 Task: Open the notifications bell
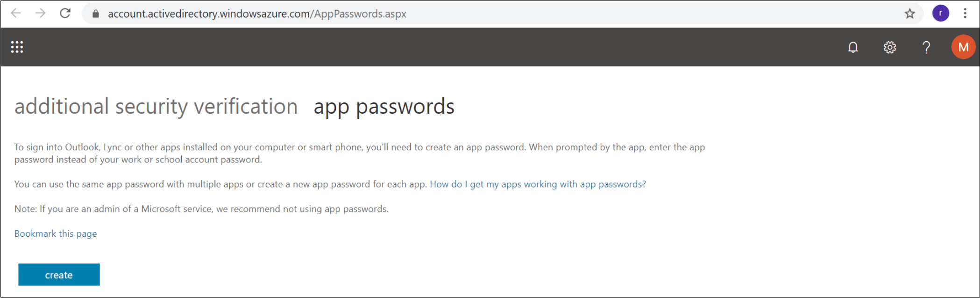(x=853, y=47)
